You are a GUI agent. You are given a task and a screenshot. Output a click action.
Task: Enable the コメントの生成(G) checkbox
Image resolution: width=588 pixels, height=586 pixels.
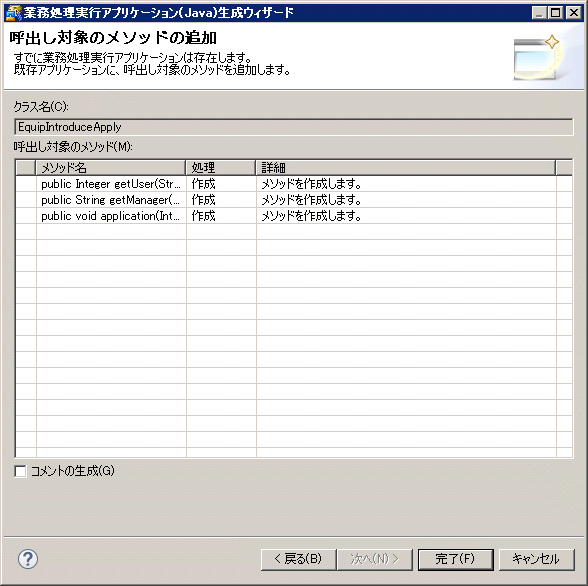(x=20, y=471)
